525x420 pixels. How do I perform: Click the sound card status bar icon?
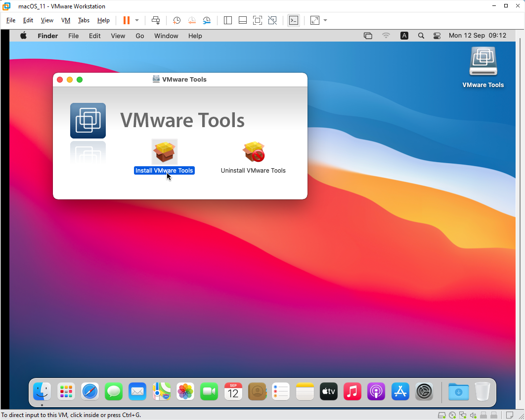click(473, 416)
